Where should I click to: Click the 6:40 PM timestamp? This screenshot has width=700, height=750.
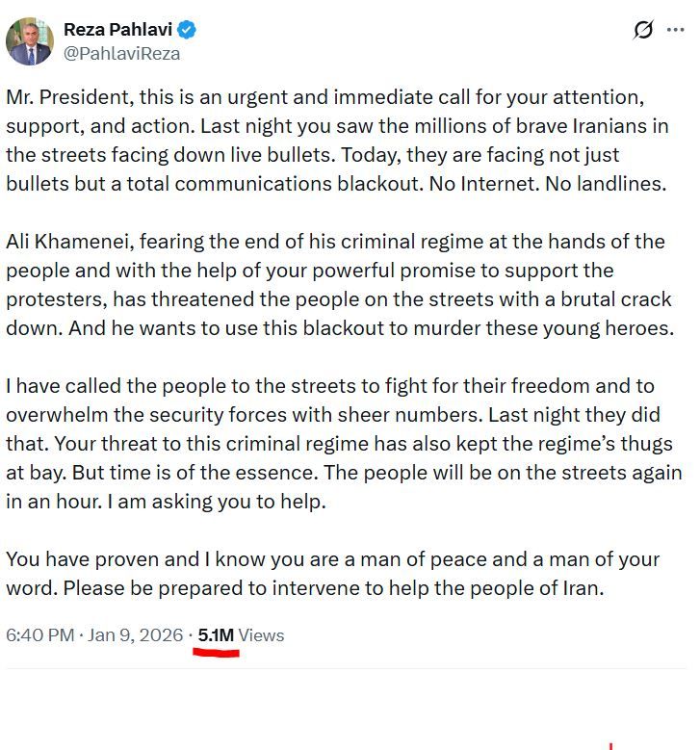click(39, 635)
